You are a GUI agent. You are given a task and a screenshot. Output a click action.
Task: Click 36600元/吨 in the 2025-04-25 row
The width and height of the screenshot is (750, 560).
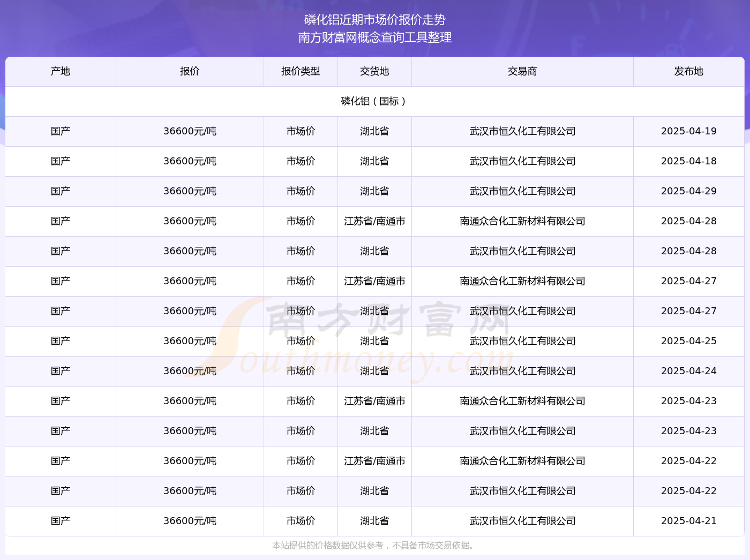(x=190, y=341)
